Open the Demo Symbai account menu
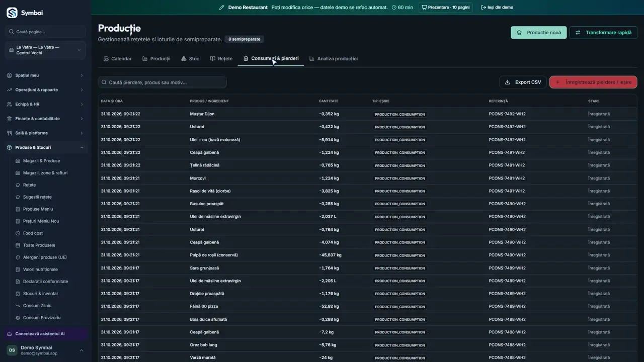This screenshot has width=644, height=362. (45, 350)
